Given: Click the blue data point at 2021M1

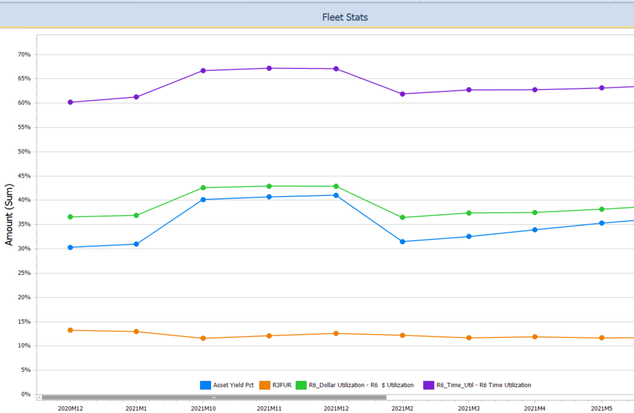Looking at the screenshot, I should point(136,244).
